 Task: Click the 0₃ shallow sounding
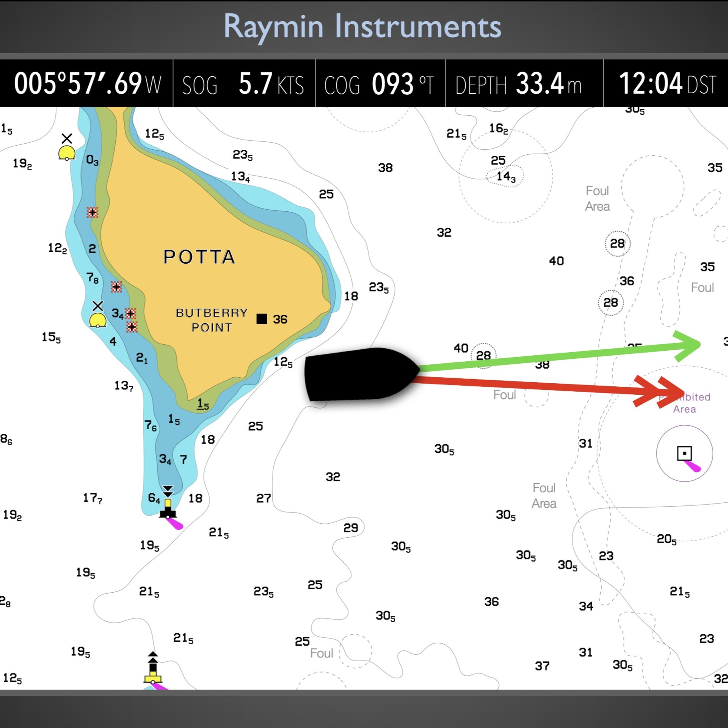(93, 160)
